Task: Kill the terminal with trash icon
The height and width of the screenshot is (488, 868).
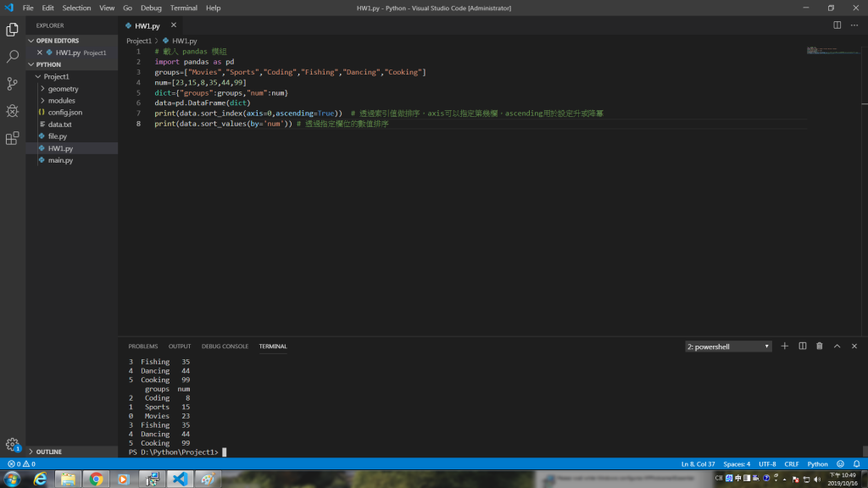Action: pyautogui.click(x=820, y=347)
